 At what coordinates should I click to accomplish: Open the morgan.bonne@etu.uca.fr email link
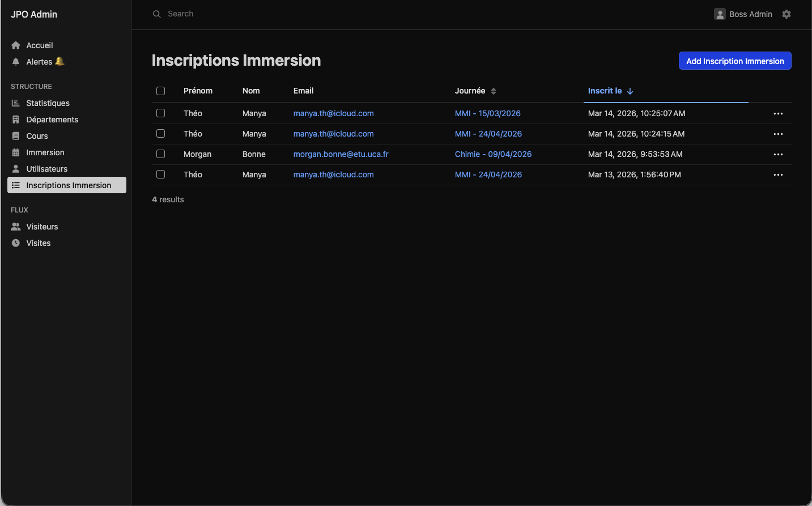[x=341, y=154]
